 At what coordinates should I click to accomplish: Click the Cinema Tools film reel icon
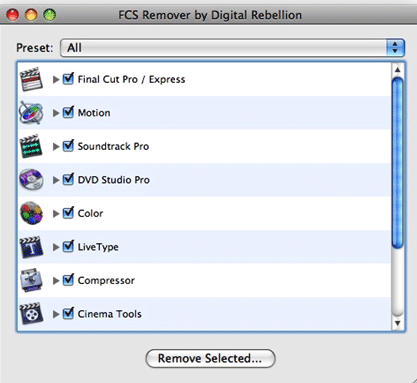click(31, 314)
